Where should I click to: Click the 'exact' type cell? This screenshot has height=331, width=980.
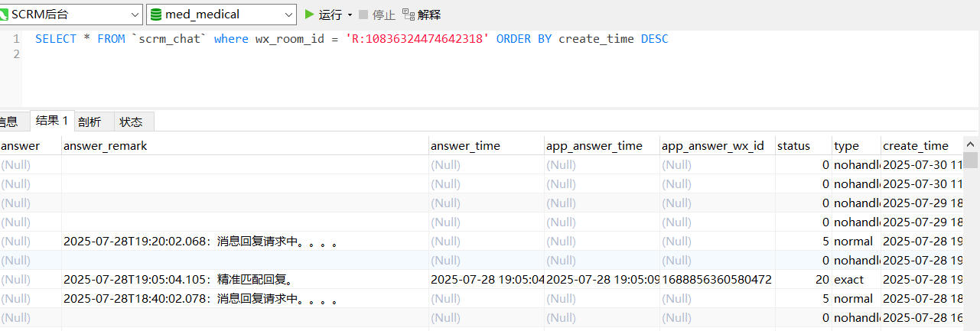848,279
